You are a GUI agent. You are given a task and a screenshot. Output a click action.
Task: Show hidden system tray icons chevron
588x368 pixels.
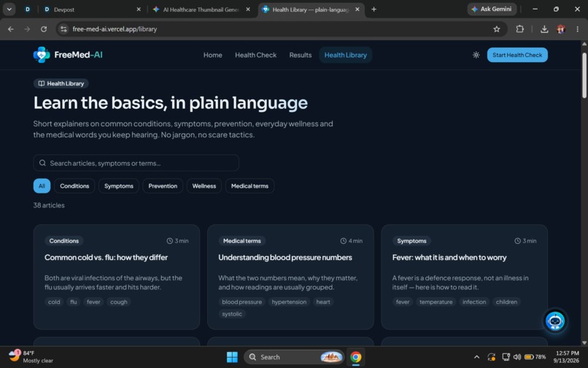pos(476,357)
